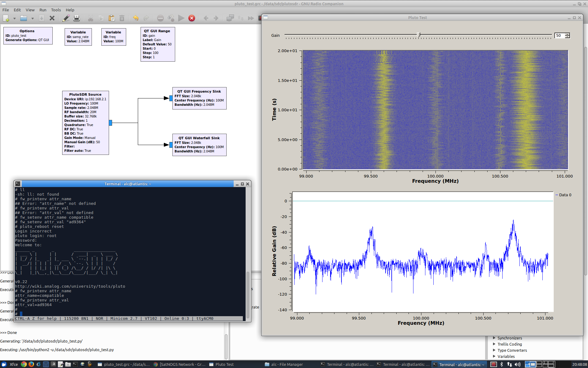Open the flow graph properties pencil icon
Image resolution: width=588 pixels, height=368 pixels.
tap(66, 18)
